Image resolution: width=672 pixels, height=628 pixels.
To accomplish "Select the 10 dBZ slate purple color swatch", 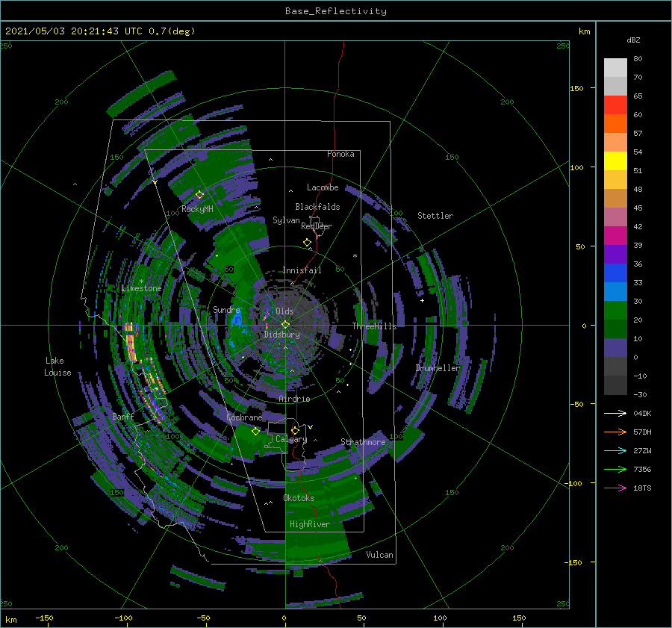I will (x=615, y=348).
